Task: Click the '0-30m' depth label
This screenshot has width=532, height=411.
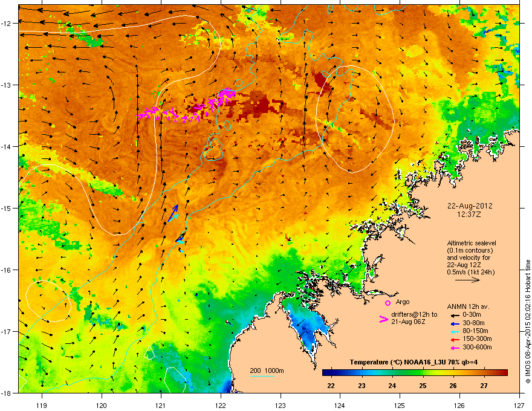Action: pos(472,315)
